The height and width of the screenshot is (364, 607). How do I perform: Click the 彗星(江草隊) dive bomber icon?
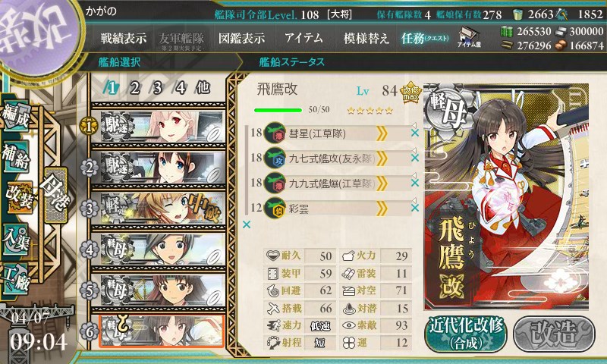click(x=275, y=133)
